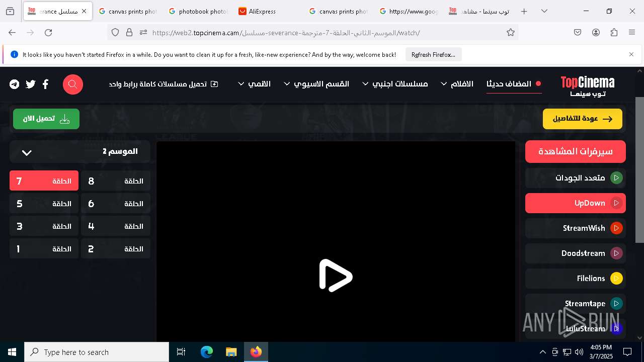
Task: Open Microsoft Edge from taskbar
Action: coord(207,352)
